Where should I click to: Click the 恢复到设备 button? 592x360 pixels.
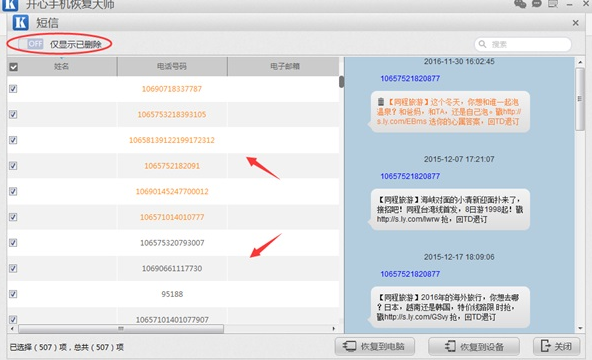[474, 346]
